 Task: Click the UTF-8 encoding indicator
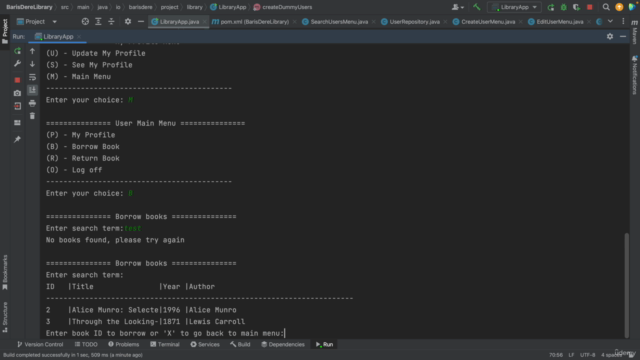587,355
